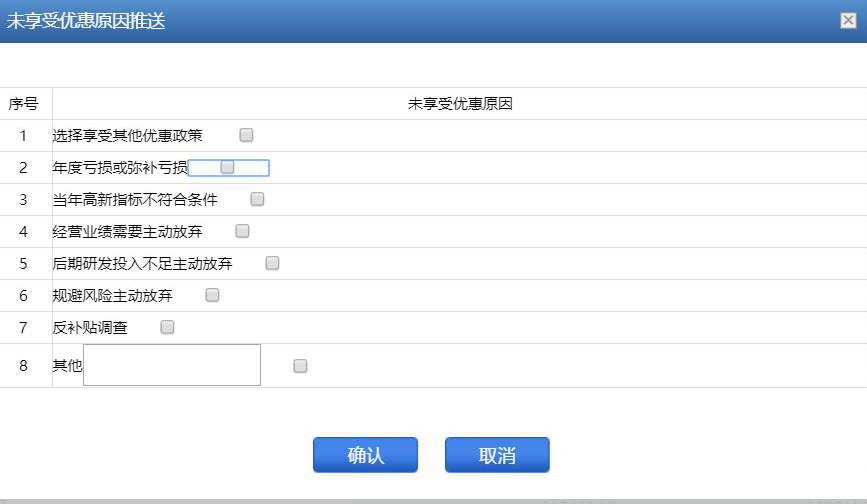Click the 未享受优惠原因 column header
867x504 pixels.
460,103
